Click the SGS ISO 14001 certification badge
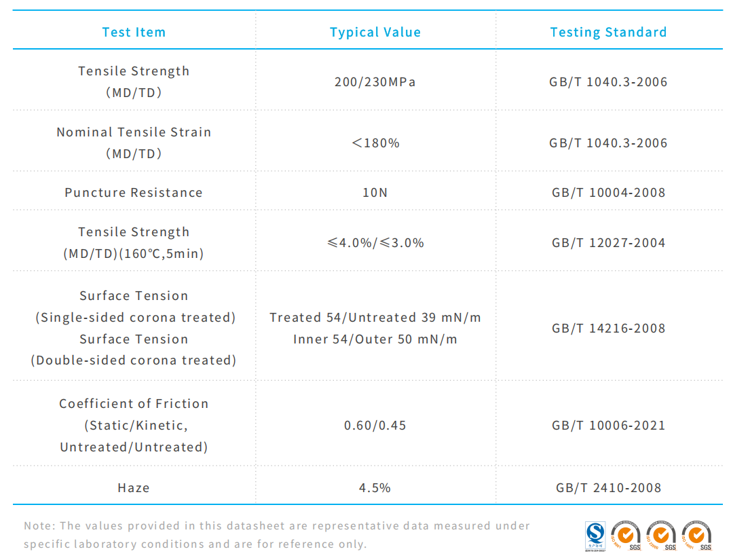 [x=696, y=535]
